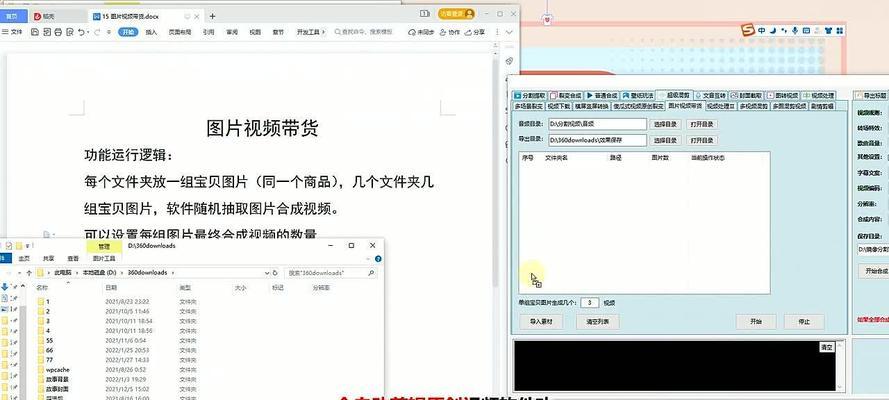Image resolution: width=889 pixels, height=400 pixels.
Task: Click the Sogou microphone voice input icon
Action: click(795, 31)
